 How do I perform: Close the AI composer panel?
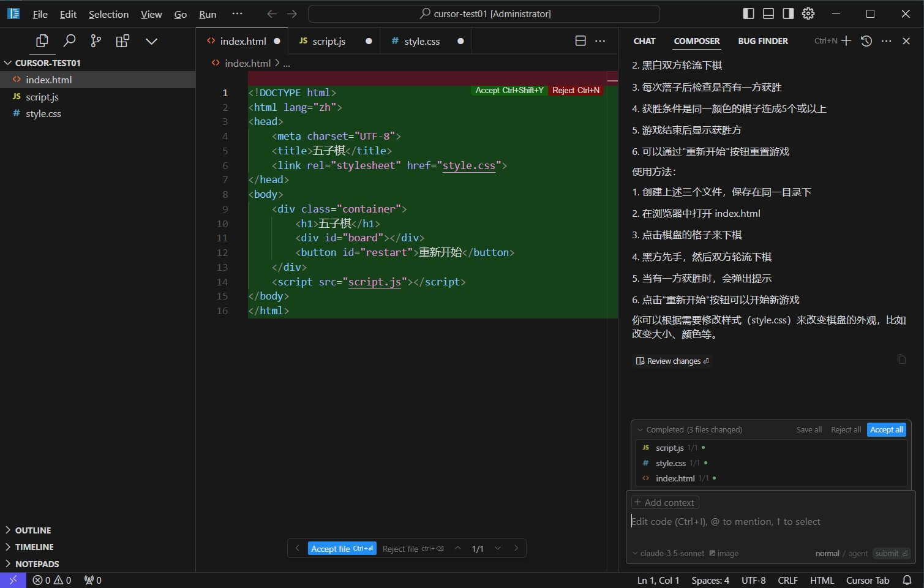click(906, 41)
